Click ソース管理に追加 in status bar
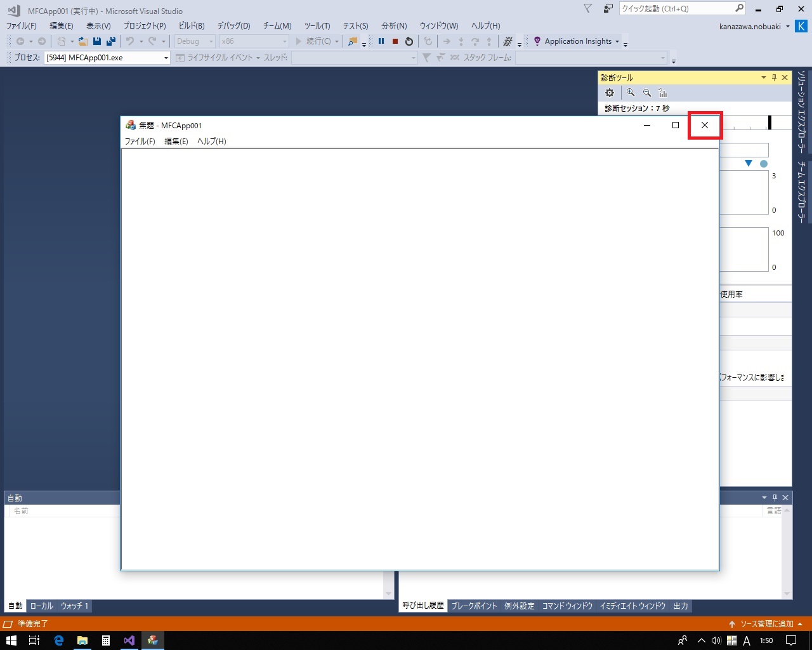The height and width of the screenshot is (650, 812). (767, 624)
